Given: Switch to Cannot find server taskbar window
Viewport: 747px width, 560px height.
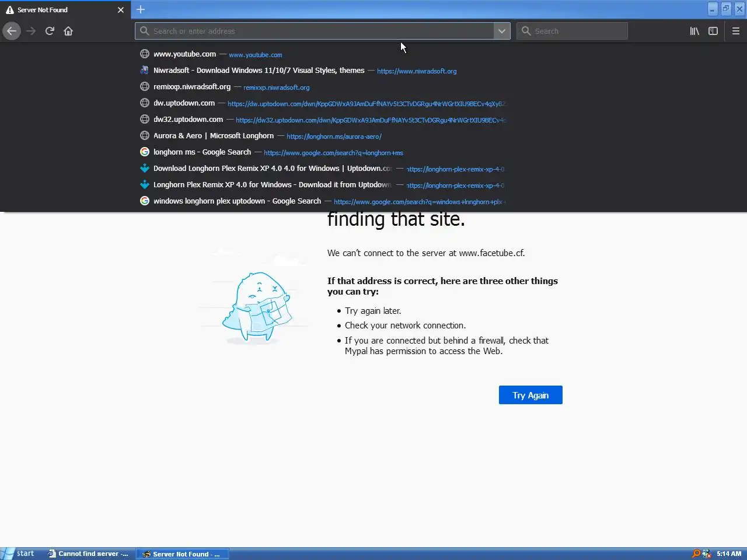Looking at the screenshot, I should (89, 554).
